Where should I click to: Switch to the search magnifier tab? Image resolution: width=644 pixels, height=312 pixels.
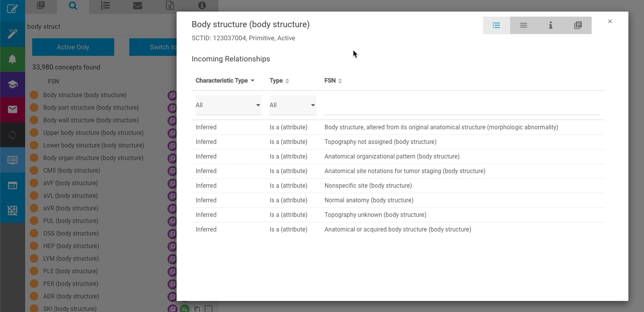73,6
